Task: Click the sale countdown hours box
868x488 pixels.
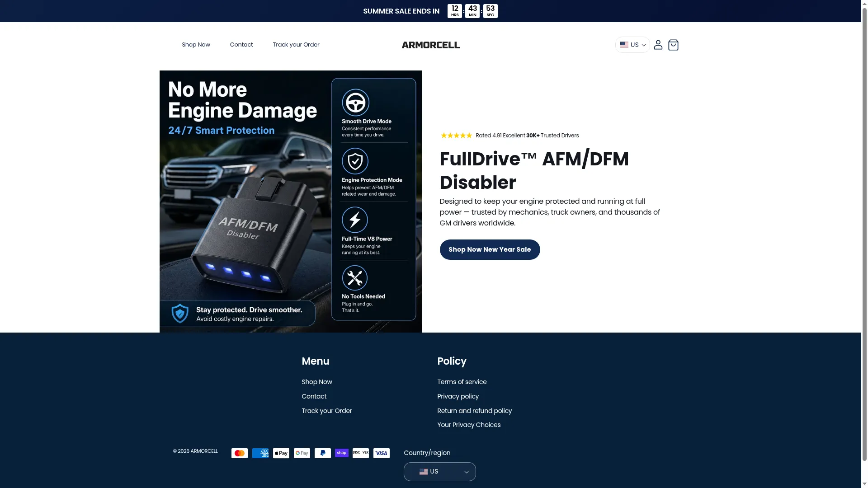Action: click(x=455, y=11)
